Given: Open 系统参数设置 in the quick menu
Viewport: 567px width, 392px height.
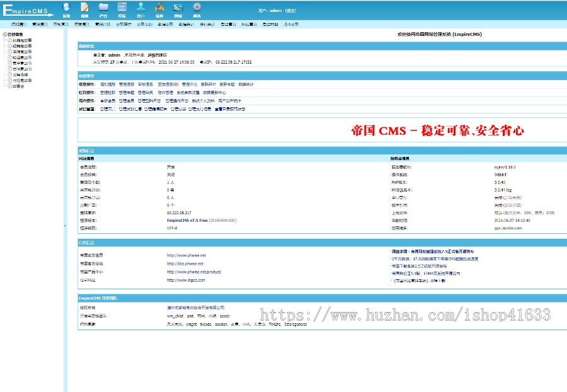Looking at the screenshot, I should point(188,93).
